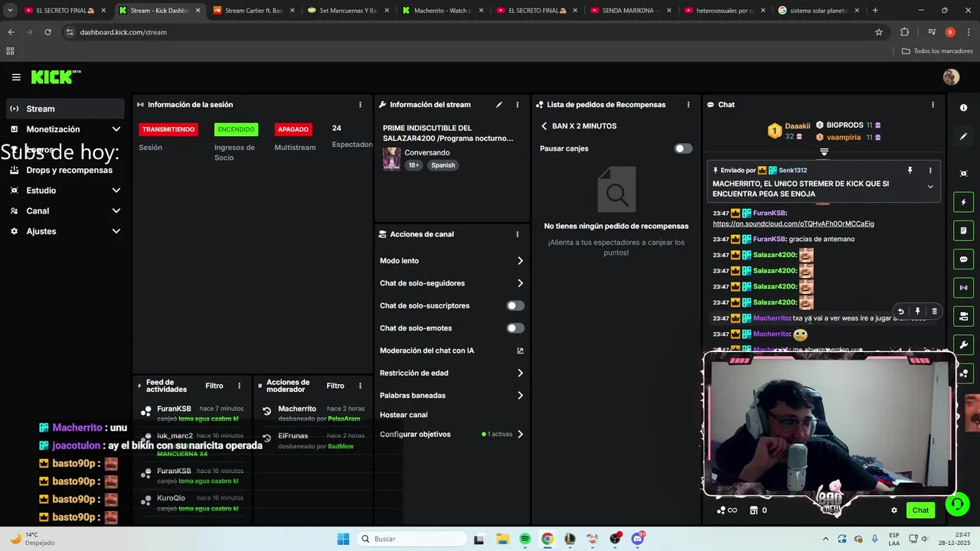This screenshot has height=551, width=980.
Task: Click the Windows taskbar Buscar search box
Action: pyautogui.click(x=410, y=539)
